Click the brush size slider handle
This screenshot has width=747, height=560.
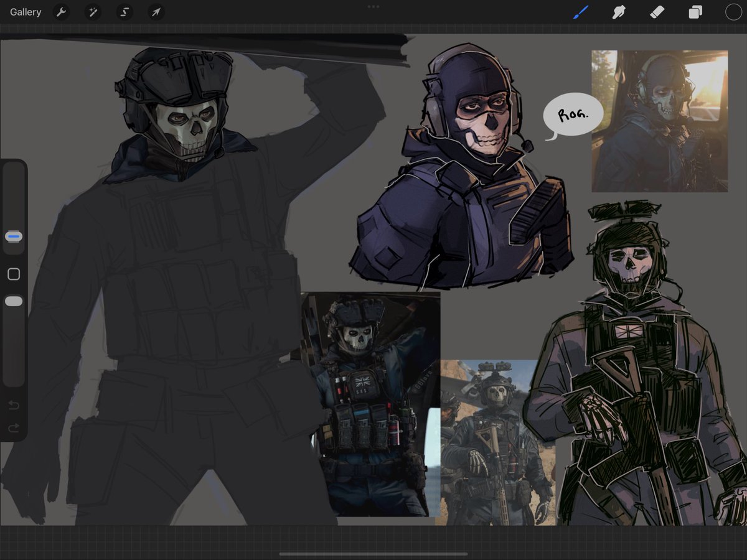(14, 236)
